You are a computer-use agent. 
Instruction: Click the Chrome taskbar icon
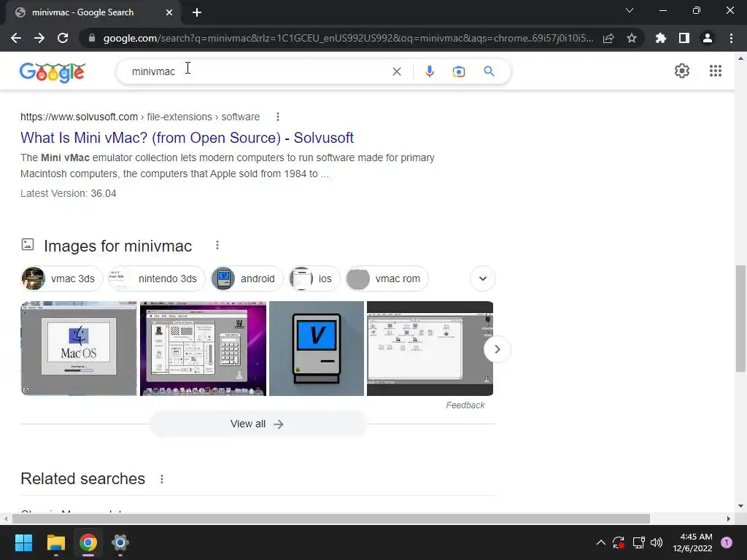pyautogui.click(x=88, y=542)
